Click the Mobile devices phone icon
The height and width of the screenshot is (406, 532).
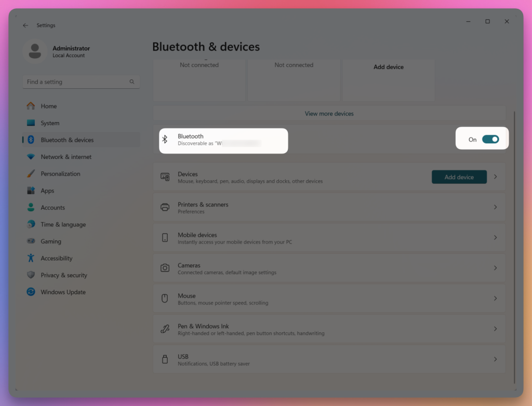pyautogui.click(x=165, y=237)
